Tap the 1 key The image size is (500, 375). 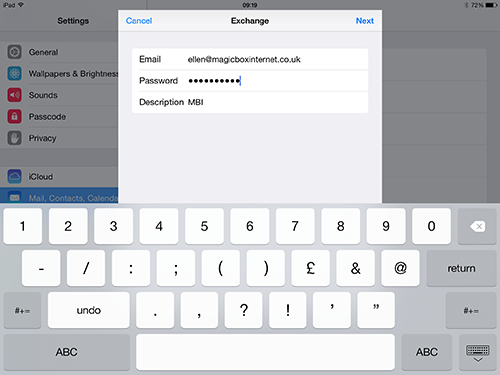click(x=23, y=226)
